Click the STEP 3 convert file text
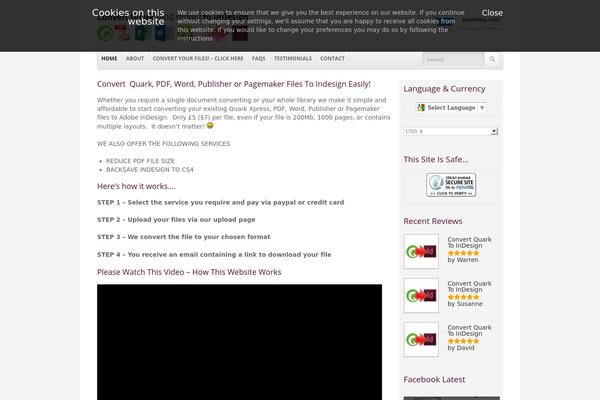600x400 pixels. tap(184, 237)
